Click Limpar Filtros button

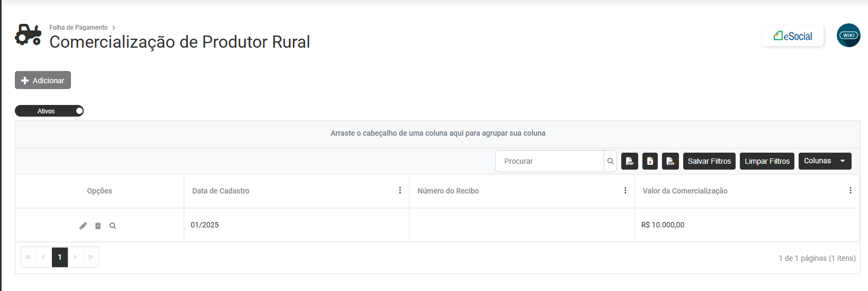click(x=767, y=161)
